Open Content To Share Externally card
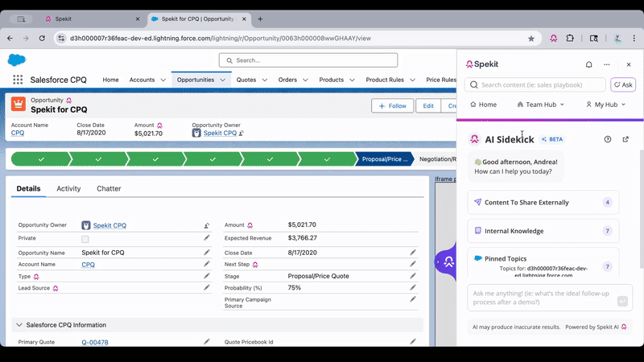The height and width of the screenshot is (362, 644). click(x=543, y=203)
